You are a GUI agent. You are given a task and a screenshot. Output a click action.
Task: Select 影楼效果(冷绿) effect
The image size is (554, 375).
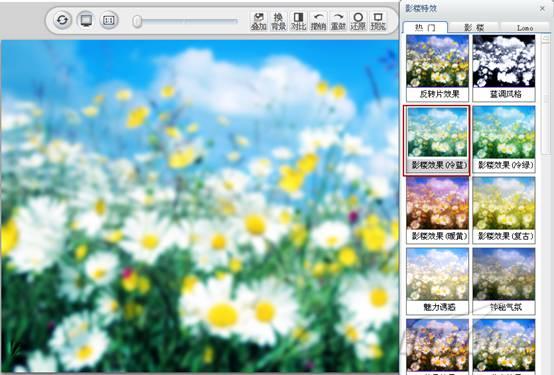pyautogui.click(x=504, y=139)
